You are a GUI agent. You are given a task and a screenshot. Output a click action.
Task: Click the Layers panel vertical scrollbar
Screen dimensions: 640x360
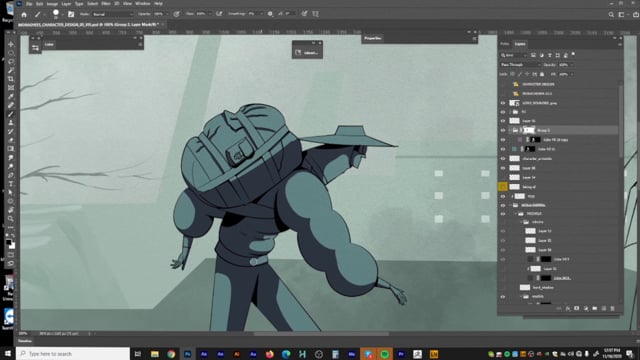click(621, 120)
